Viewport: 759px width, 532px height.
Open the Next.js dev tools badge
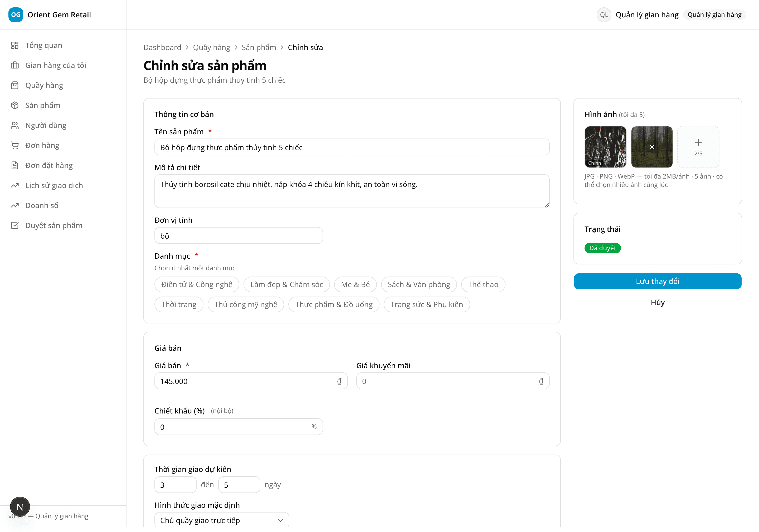pos(20,506)
